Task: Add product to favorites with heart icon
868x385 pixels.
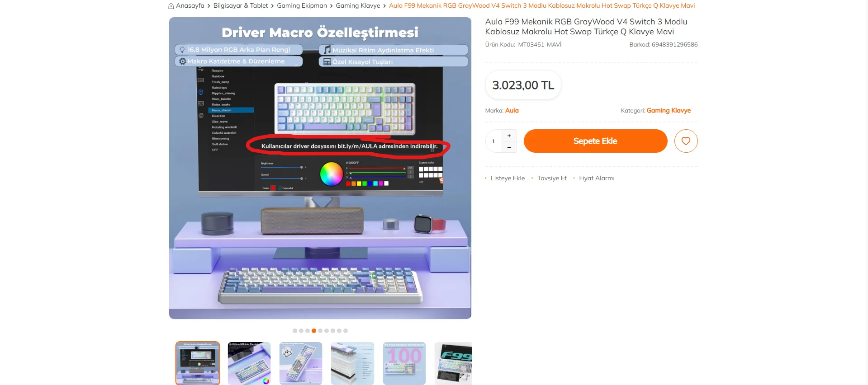Action: tap(686, 141)
